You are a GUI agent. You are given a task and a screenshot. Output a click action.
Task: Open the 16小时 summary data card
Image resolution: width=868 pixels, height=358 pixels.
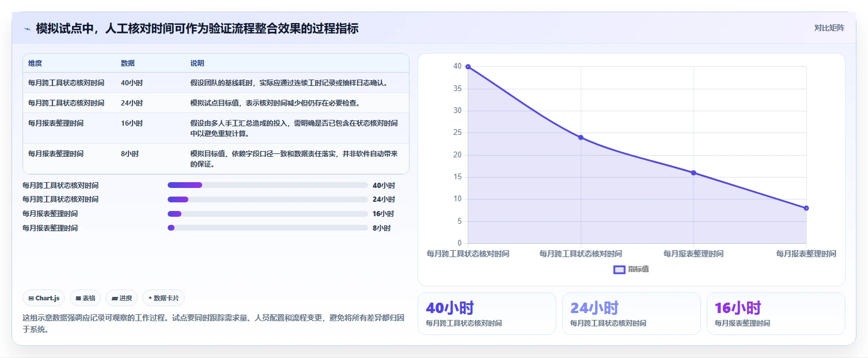[776, 314]
